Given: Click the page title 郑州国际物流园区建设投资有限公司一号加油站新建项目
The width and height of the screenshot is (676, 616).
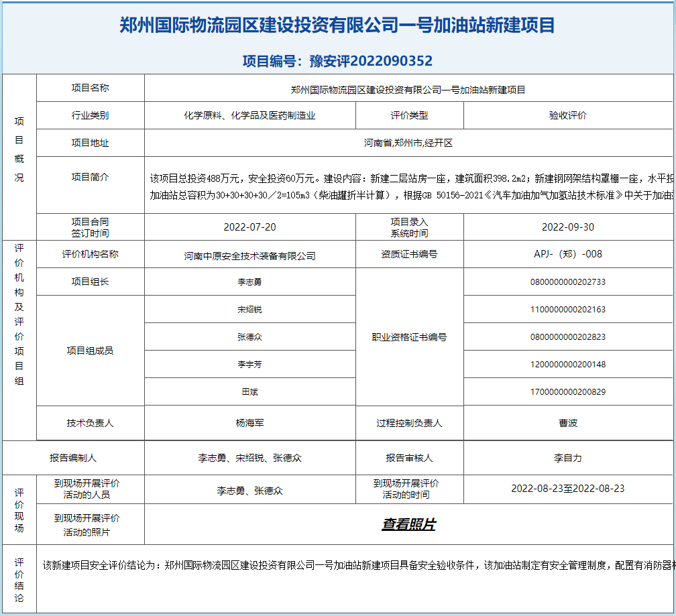Looking at the screenshot, I should 337,25.
